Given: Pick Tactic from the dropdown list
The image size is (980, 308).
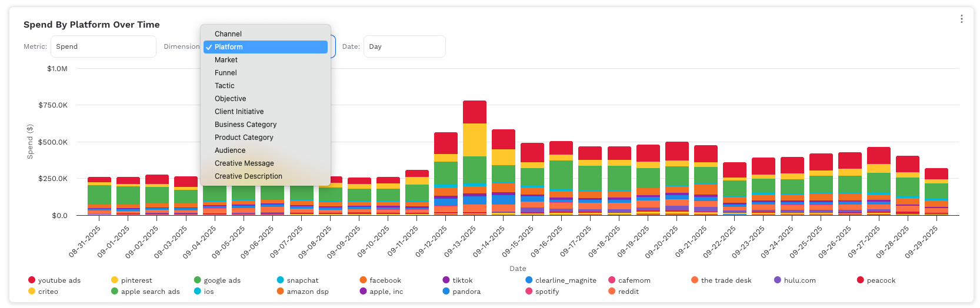Looking at the screenshot, I should coord(225,86).
